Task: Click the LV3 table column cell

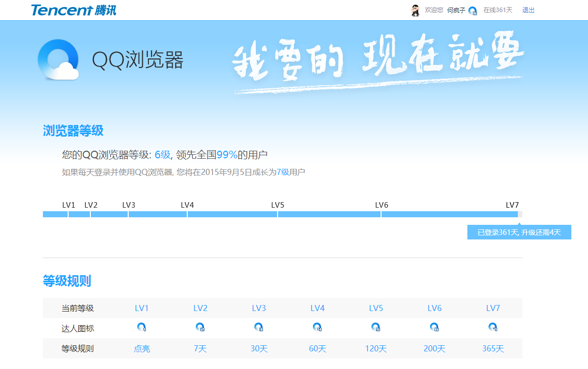Action: 259,309
